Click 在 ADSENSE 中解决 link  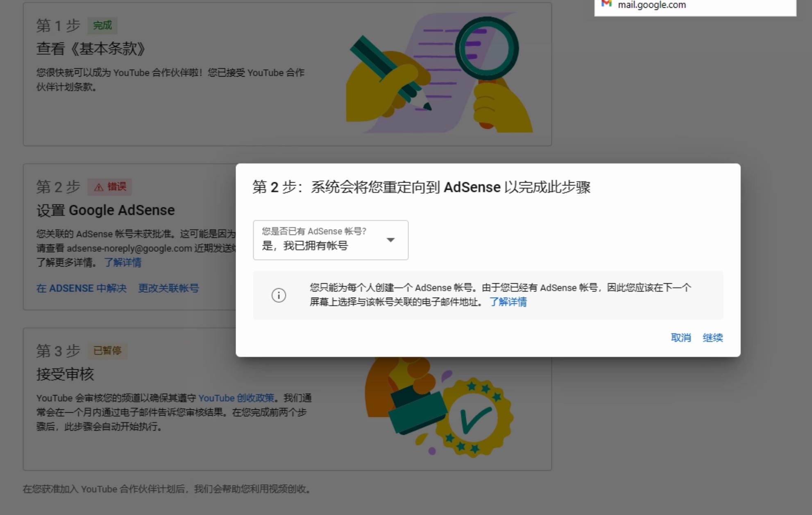(82, 288)
